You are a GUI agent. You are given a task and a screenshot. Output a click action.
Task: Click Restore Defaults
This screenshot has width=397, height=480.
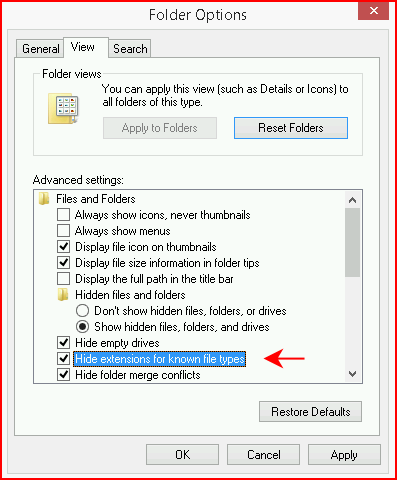(x=310, y=412)
